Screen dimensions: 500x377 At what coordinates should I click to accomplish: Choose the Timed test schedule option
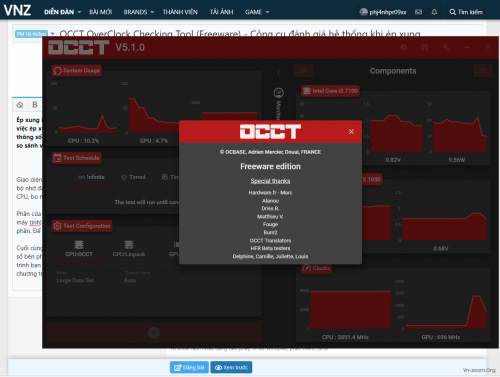(133, 177)
